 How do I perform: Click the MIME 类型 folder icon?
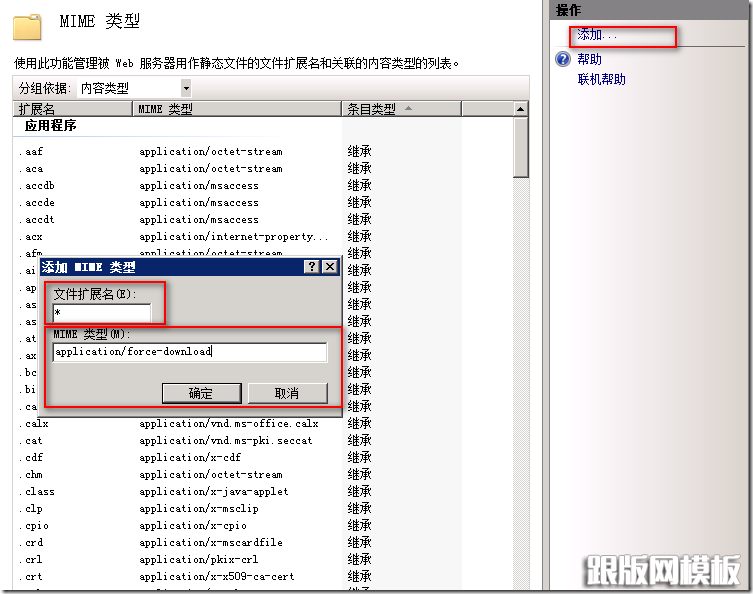pyautogui.click(x=27, y=27)
